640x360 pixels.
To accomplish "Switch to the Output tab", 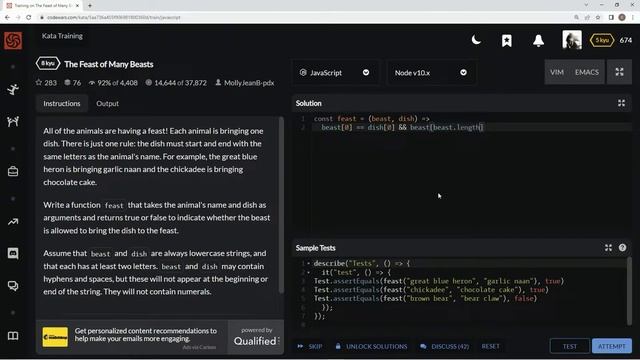I will pyautogui.click(x=107, y=104).
